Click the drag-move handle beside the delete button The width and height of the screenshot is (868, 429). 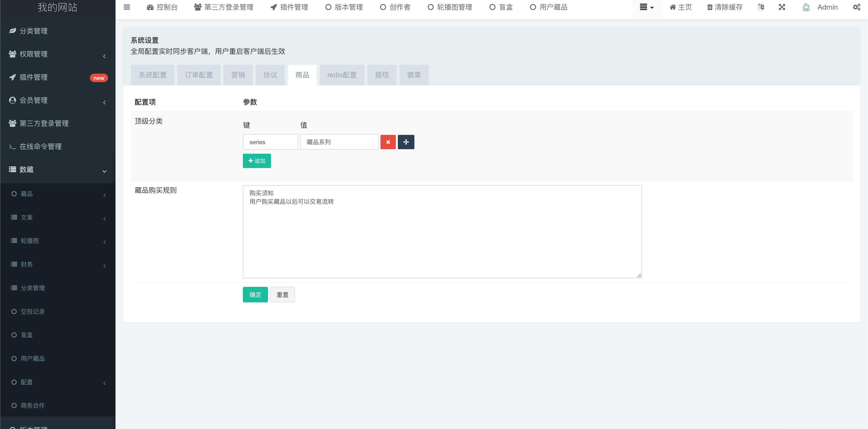(x=406, y=142)
